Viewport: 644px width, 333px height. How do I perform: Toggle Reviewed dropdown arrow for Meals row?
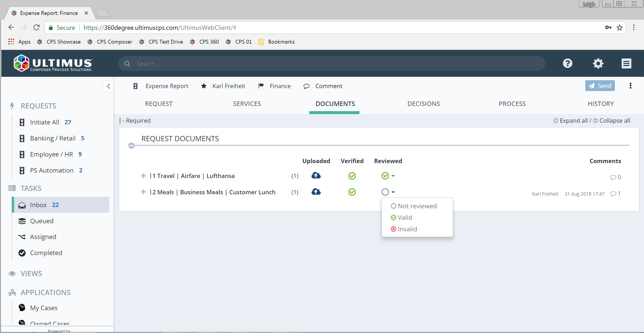tap(393, 192)
